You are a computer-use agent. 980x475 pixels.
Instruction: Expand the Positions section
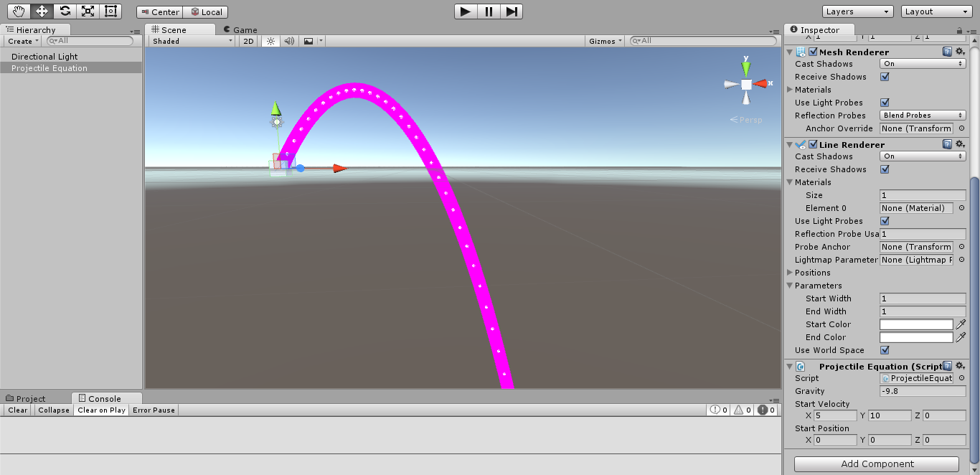790,273
